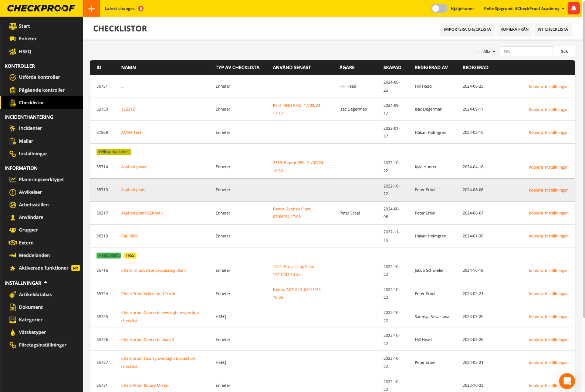Click the Meddelanden megaphone icon
585x392 pixels.
13,256
